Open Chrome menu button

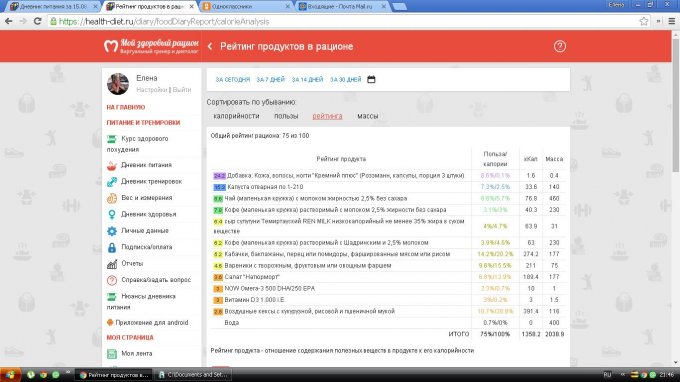(672, 21)
